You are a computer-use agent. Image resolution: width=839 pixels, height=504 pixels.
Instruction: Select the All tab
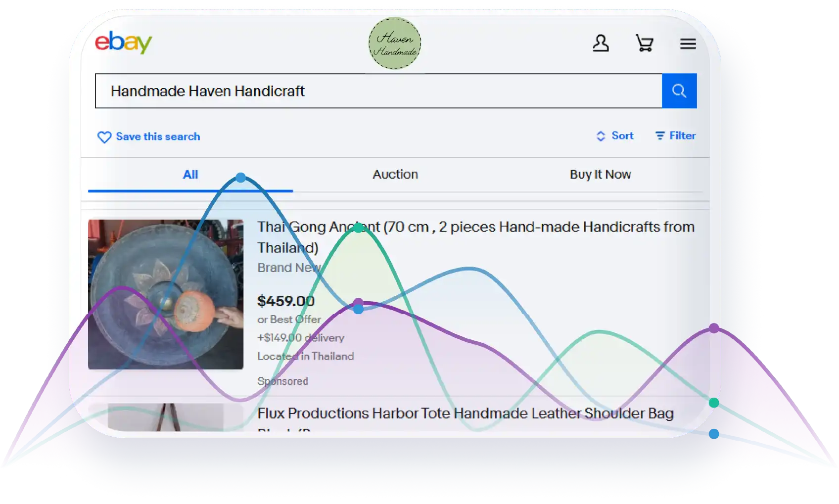click(x=190, y=175)
